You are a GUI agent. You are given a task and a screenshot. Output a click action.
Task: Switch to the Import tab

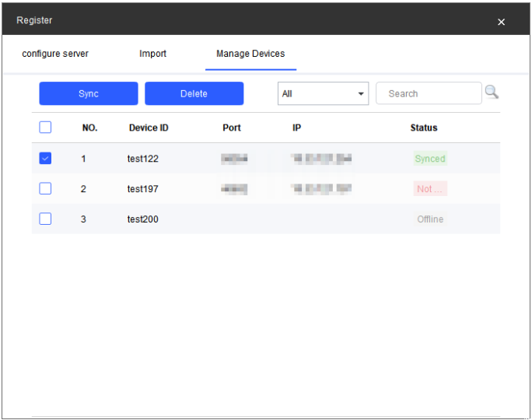click(x=152, y=54)
